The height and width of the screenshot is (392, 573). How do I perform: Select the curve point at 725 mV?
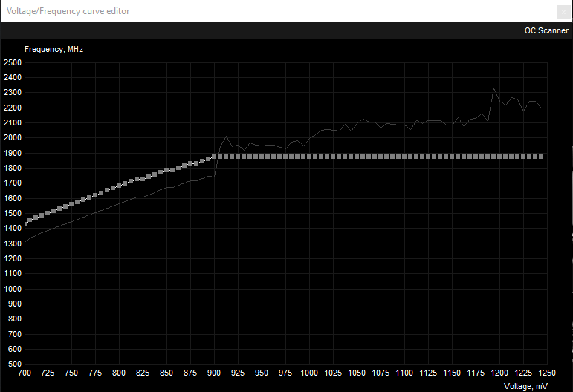tap(48, 214)
